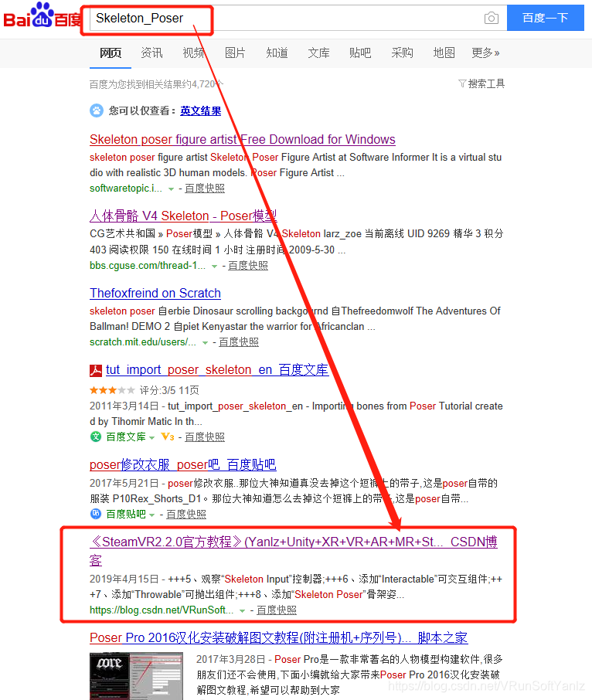
Task: Switch to the 知道 tab
Action: point(277,53)
